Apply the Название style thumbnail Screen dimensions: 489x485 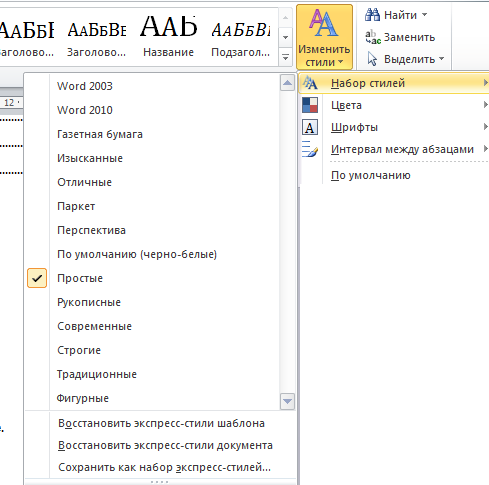pos(168,36)
